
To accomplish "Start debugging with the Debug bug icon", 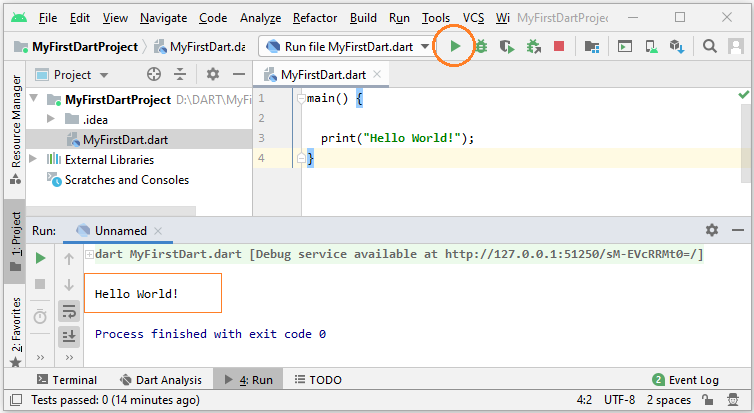I will click(x=481, y=47).
